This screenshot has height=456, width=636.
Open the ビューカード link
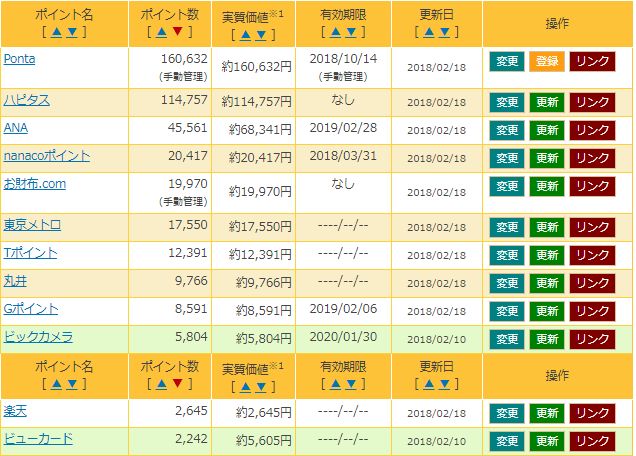(38, 439)
